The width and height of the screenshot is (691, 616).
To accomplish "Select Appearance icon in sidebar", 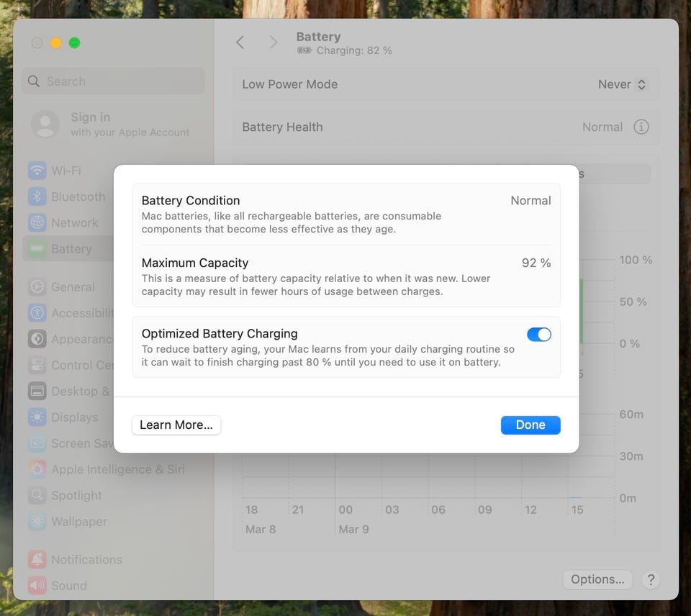I will coord(37,339).
